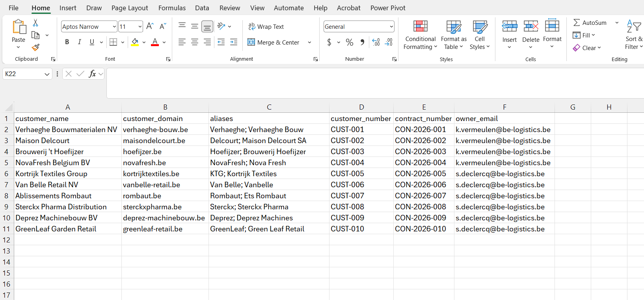Select cell with Kortrijk Textiles Group
The width and height of the screenshot is (644, 300).
(x=68, y=173)
